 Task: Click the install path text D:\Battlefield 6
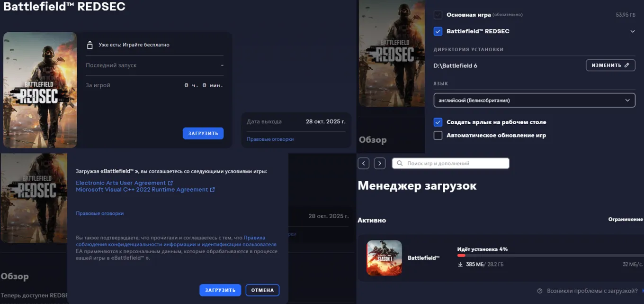point(455,65)
